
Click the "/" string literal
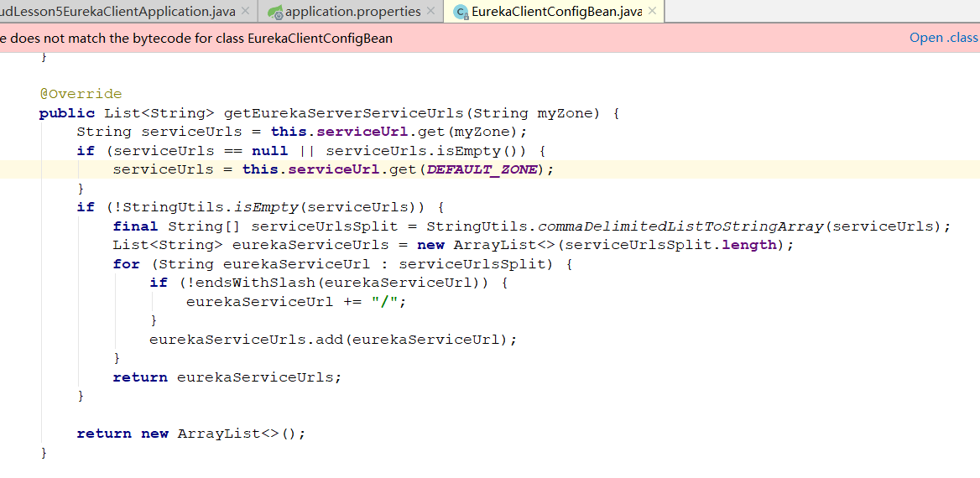(x=384, y=301)
